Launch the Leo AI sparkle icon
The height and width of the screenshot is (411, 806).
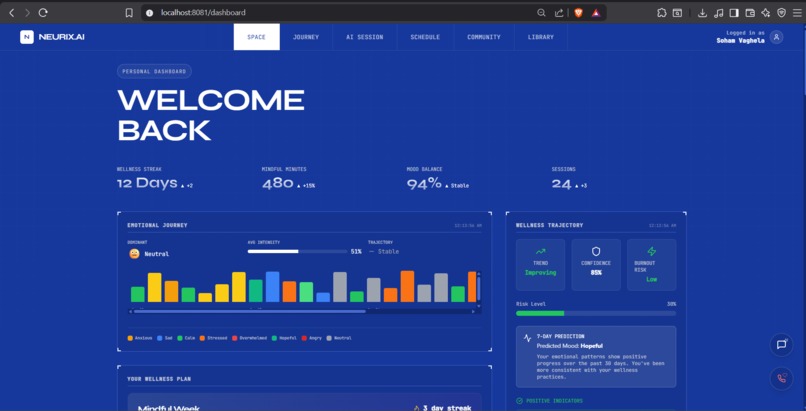766,13
